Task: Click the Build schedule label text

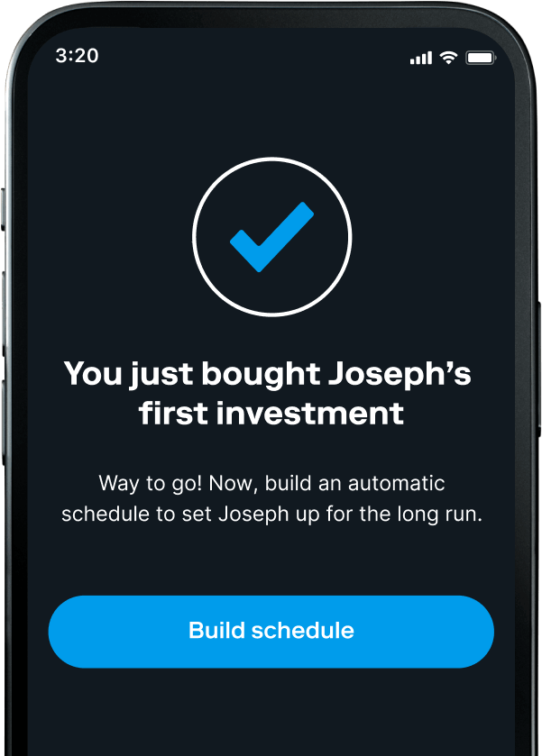Action: click(x=271, y=631)
